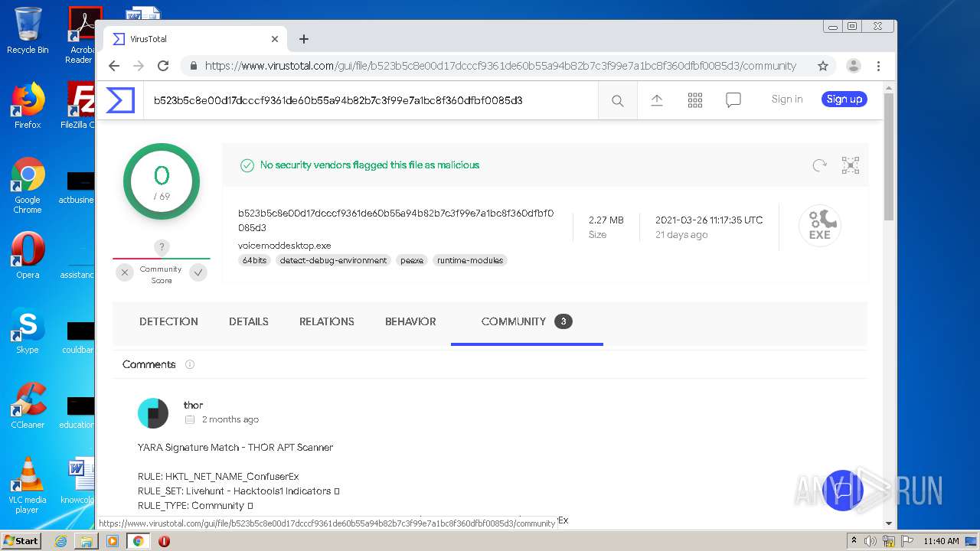Open Chrome profile avatar icon
This screenshot has width=980, height=551.
(854, 66)
